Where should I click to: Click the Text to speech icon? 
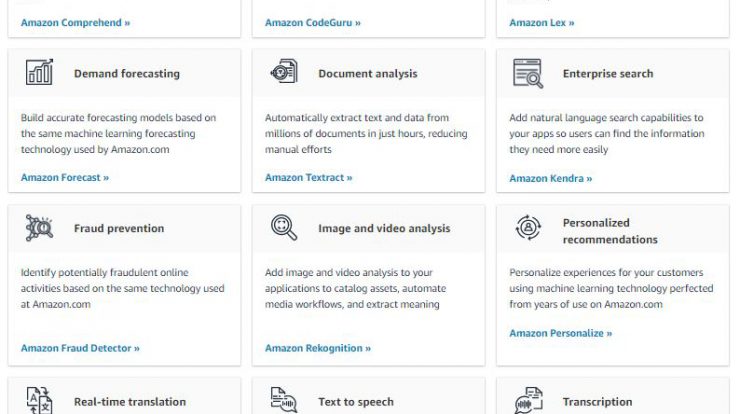[284, 400]
